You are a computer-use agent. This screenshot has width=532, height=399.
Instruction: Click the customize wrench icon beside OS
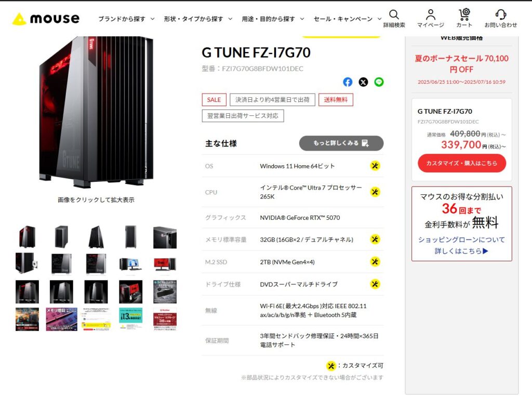(375, 166)
